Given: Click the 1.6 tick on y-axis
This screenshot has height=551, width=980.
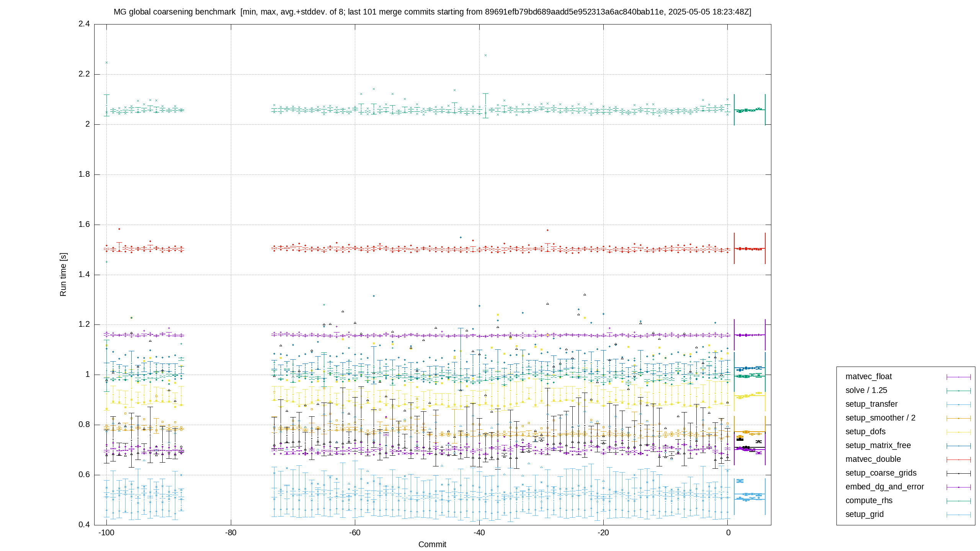Looking at the screenshot, I should 84,224.
